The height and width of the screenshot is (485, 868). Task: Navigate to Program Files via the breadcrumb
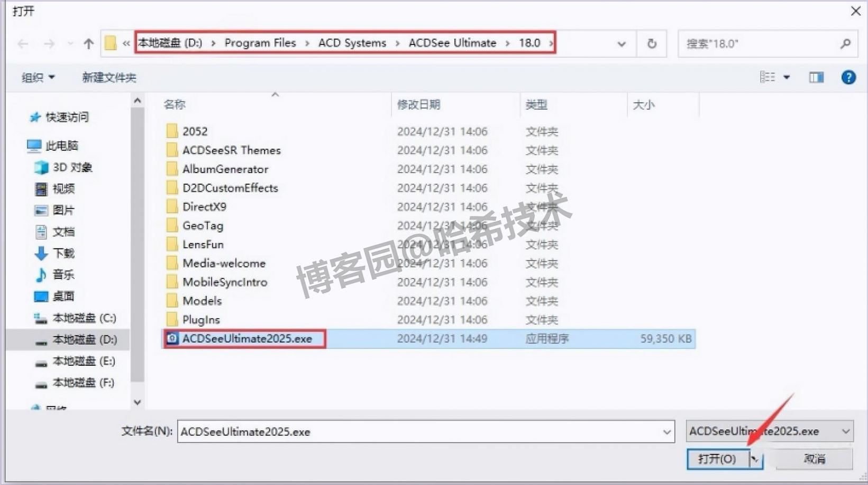pos(260,43)
